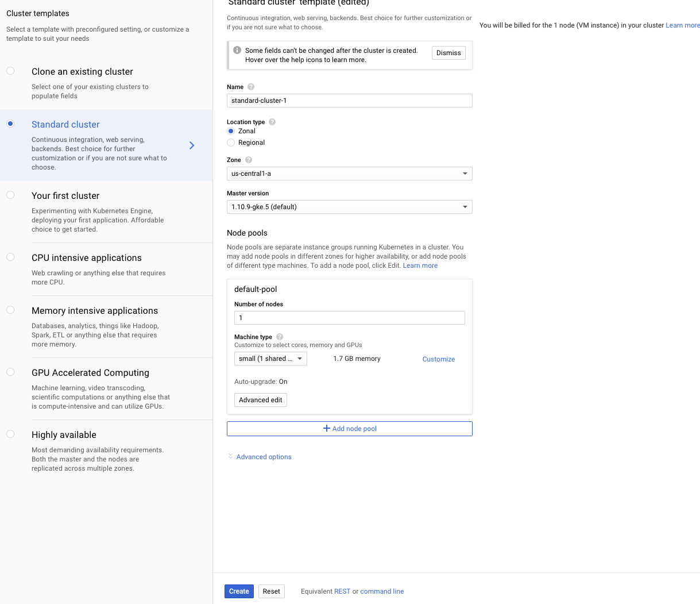Click the Create button
Image resolution: width=700 pixels, height=604 pixels.
pos(239,591)
